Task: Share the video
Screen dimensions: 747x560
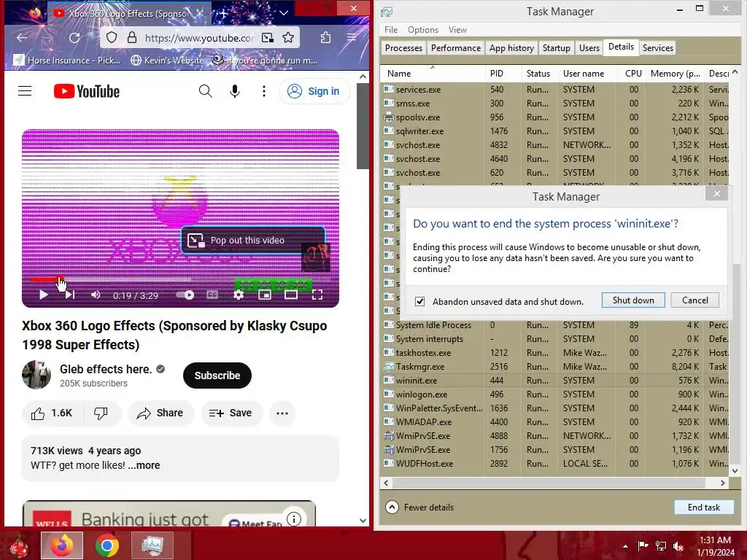Action: (x=160, y=413)
